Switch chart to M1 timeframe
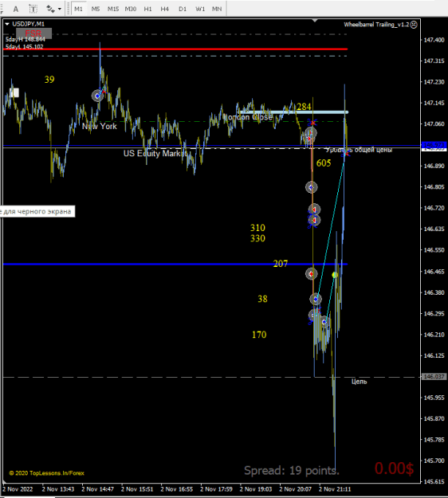 coord(78,9)
